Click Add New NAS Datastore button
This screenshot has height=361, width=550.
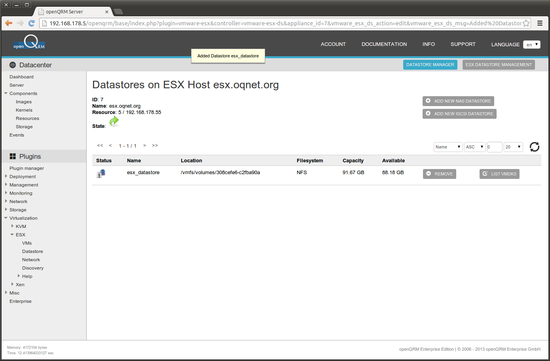point(458,101)
